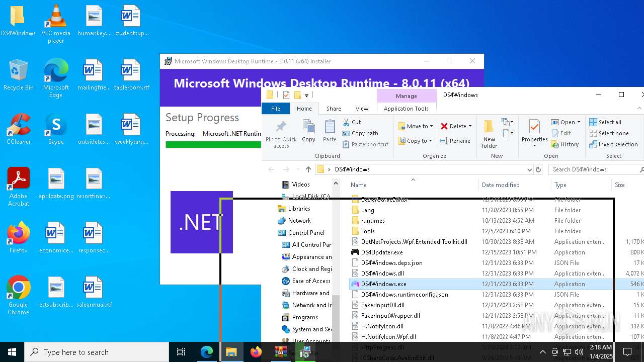The width and height of the screenshot is (644, 362).
Task: Refresh the DS4Windows folder view
Action: pyautogui.click(x=538, y=169)
